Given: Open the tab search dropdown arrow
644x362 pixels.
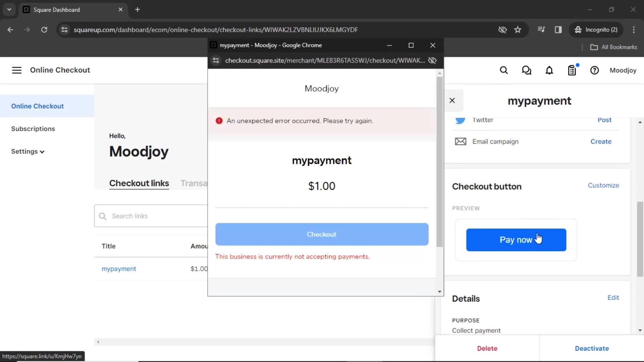Looking at the screenshot, I should [x=9, y=10].
